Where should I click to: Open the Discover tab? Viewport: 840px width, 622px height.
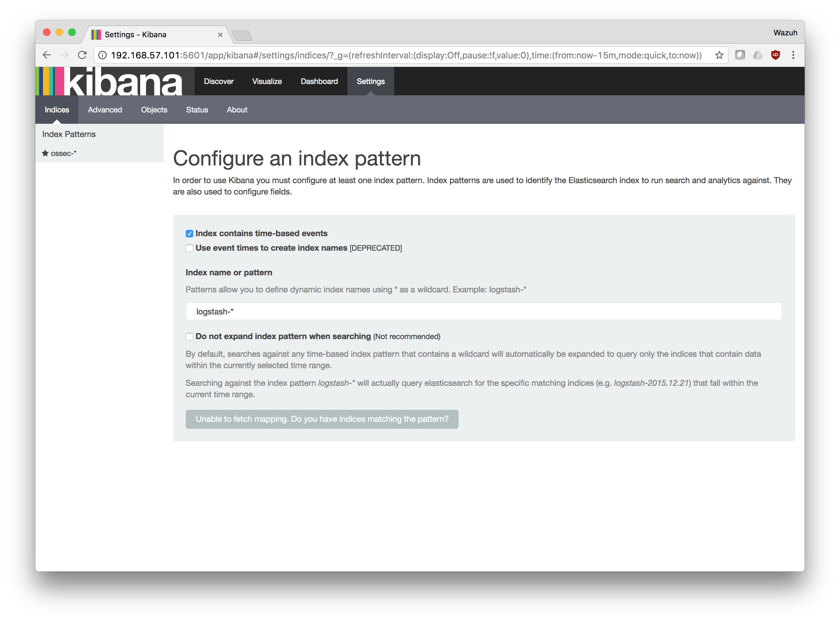(219, 81)
